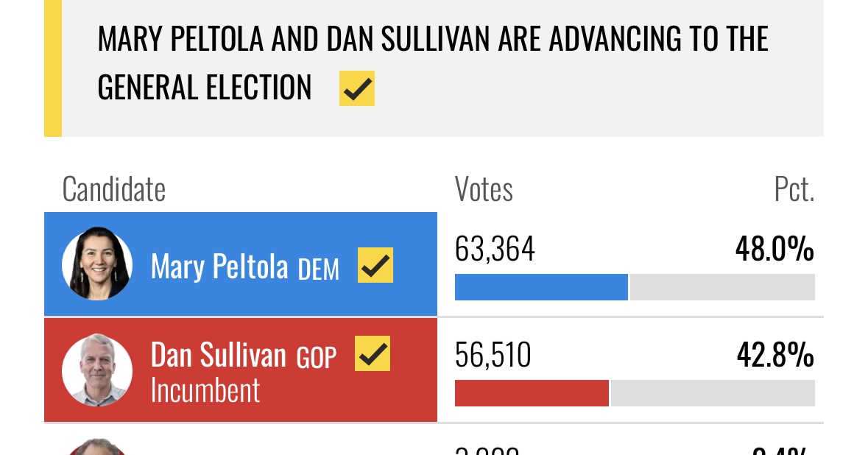This screenshot has height=455, width=868.
Task: Click the checkmark icon after GENERAL ELECTION headline
Action: [357, 88]
